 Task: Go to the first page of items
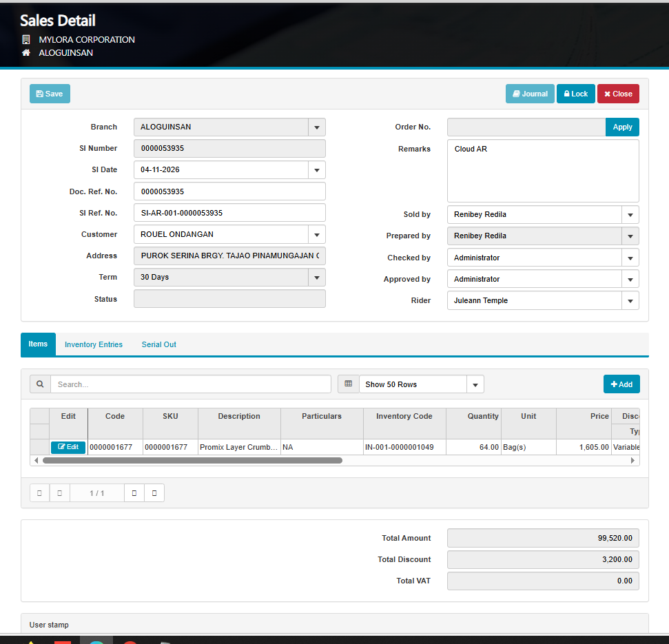click(39, 493)
